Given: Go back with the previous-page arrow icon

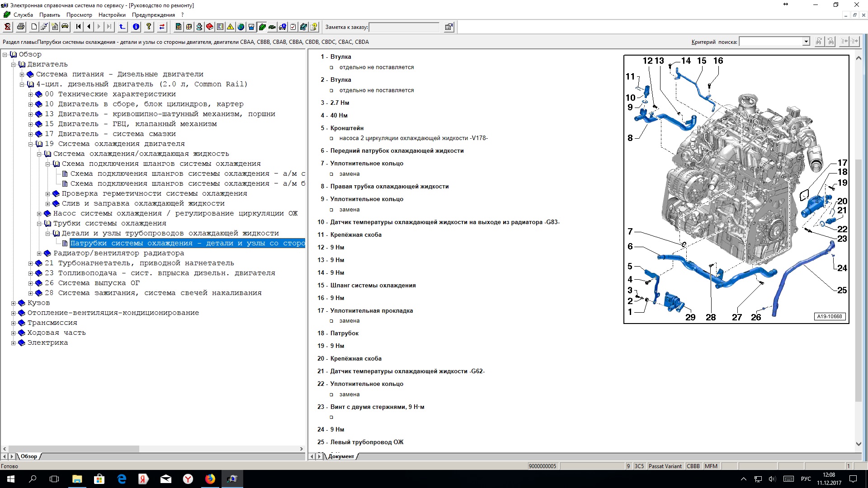Looking at the screenshot, I should [x=89, y=27].
